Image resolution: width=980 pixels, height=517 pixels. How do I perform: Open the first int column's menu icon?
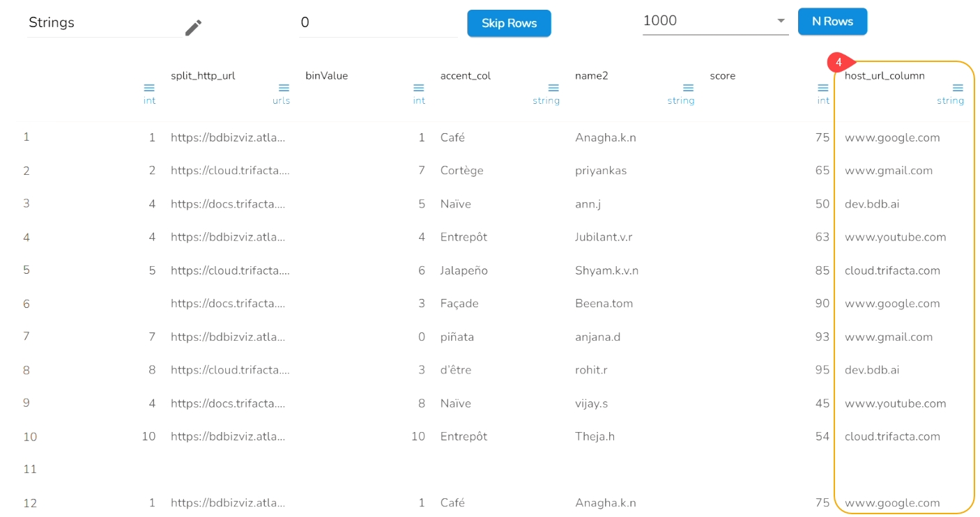149,88
